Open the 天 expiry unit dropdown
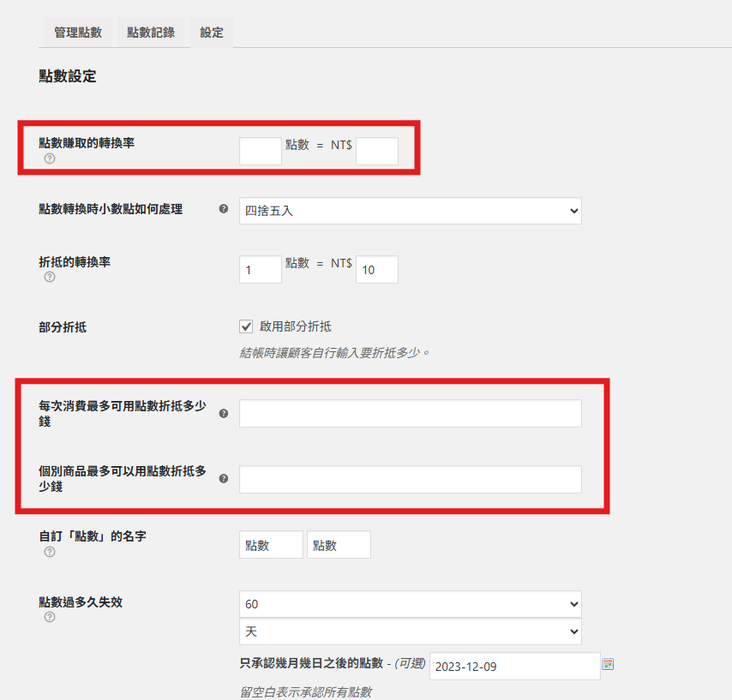Screen dimensions: 732x700 410,631
